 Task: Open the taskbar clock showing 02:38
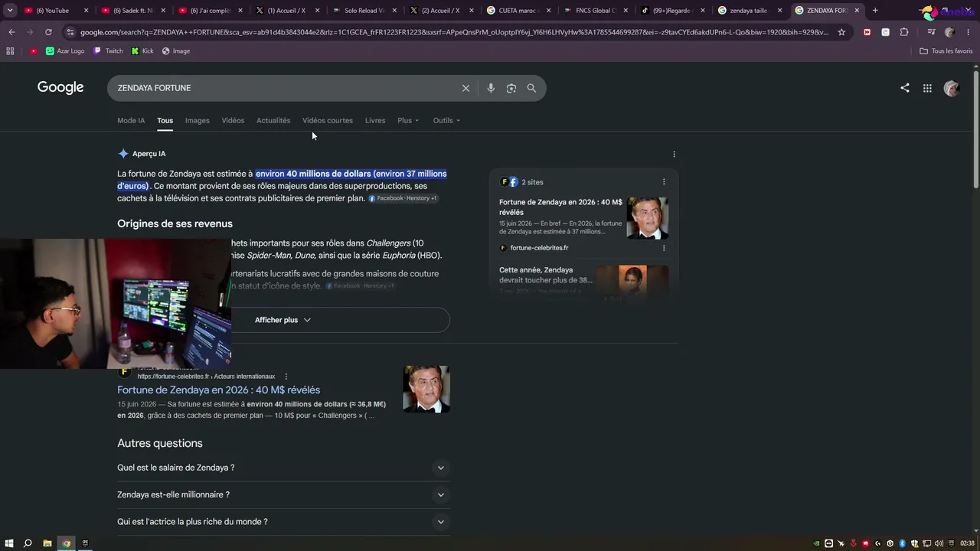click(x=968, y=543)
